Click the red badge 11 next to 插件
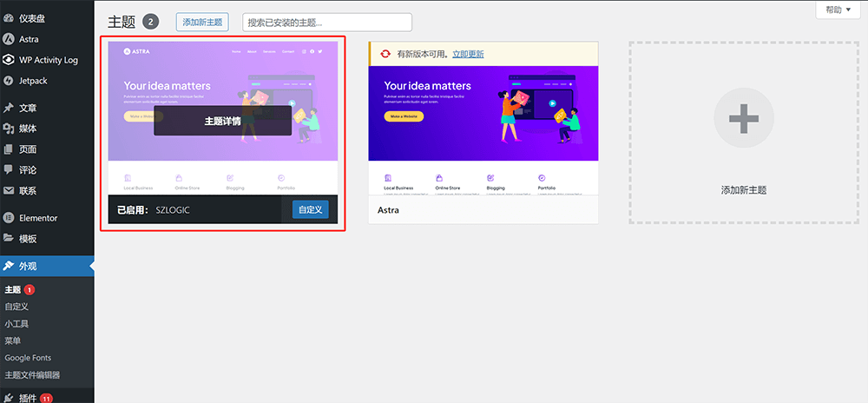Image resolution: width=868 pixels, height=403 pixels. click(x=47, y=398)
